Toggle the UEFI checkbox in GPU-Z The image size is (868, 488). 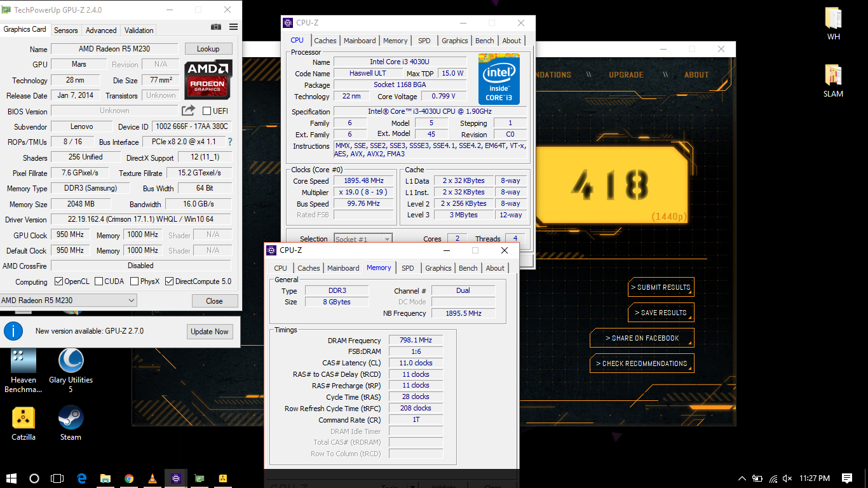point(207,111)
